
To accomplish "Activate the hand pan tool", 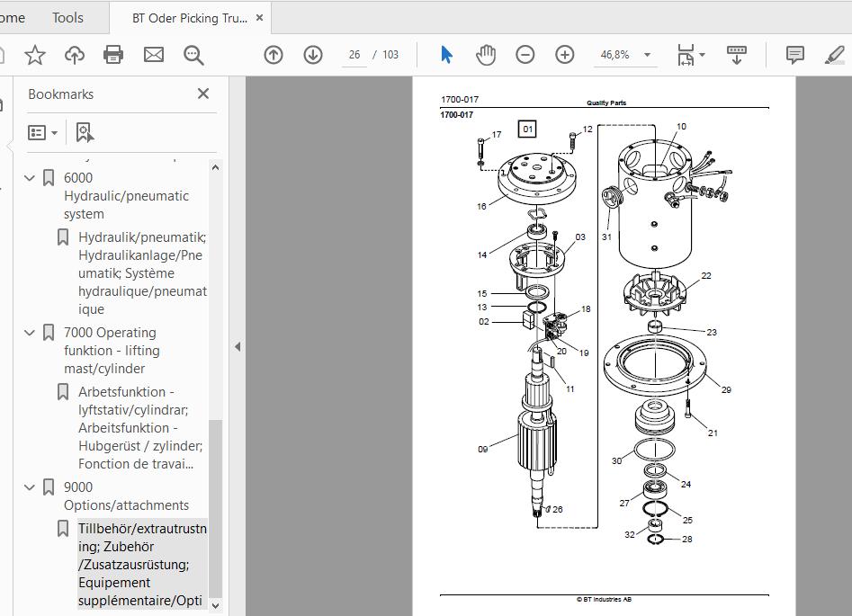I will point(485,55).
